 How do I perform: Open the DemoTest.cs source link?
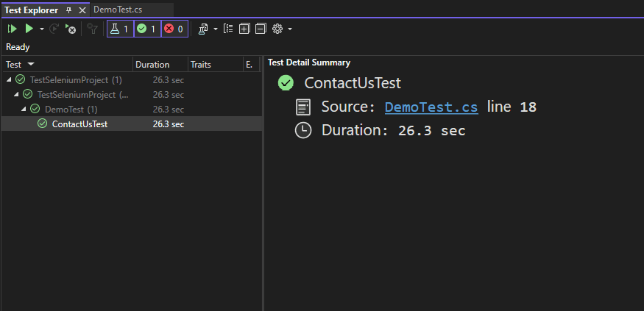pos(431,107)
